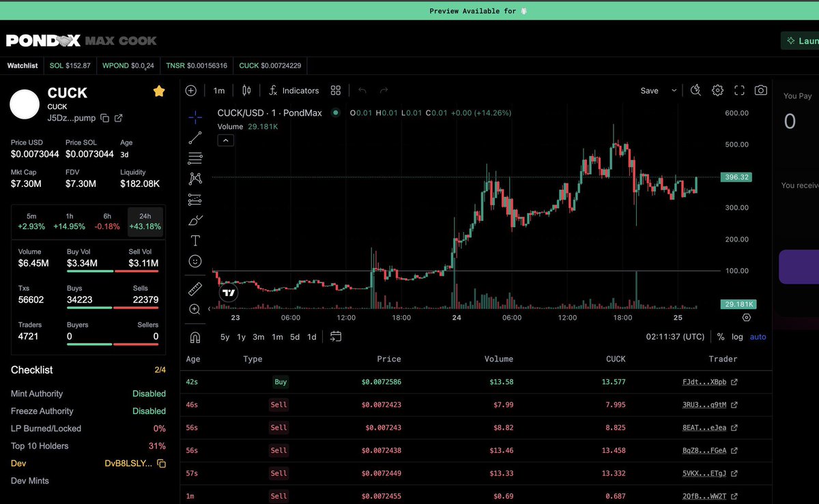Viewport: 819px width, 504px height.
Task: Select CUCK $0.00724229 ticker
Action: coord(271,65)
